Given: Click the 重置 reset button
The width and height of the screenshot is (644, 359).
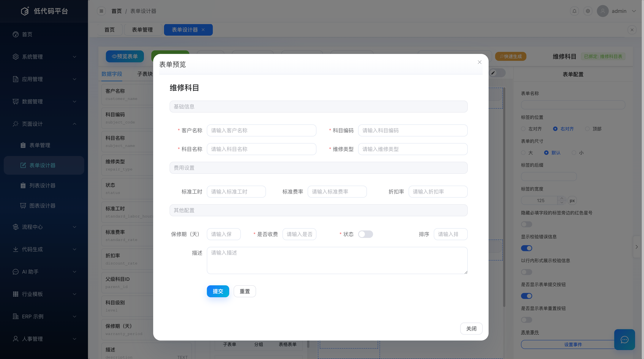Looking at the screenshot, I should (x=245, y=291).
